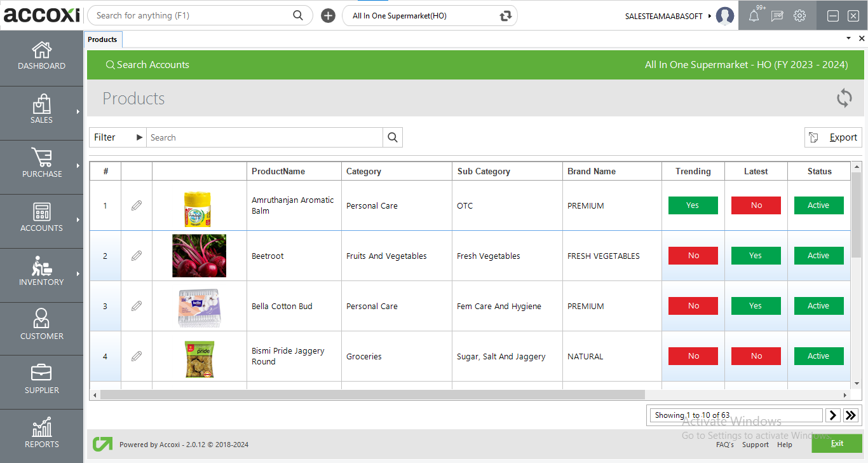Refresh the Products list with circular arrow
The width and height of the screenshot is (868, 463).
(844, 99)
